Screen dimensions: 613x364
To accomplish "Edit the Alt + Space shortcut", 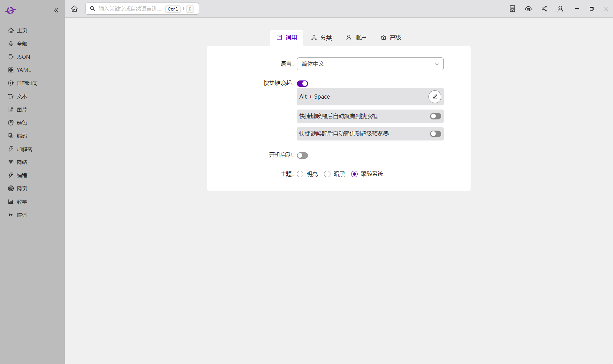I will pyautogui.click(x=435, y=96).
